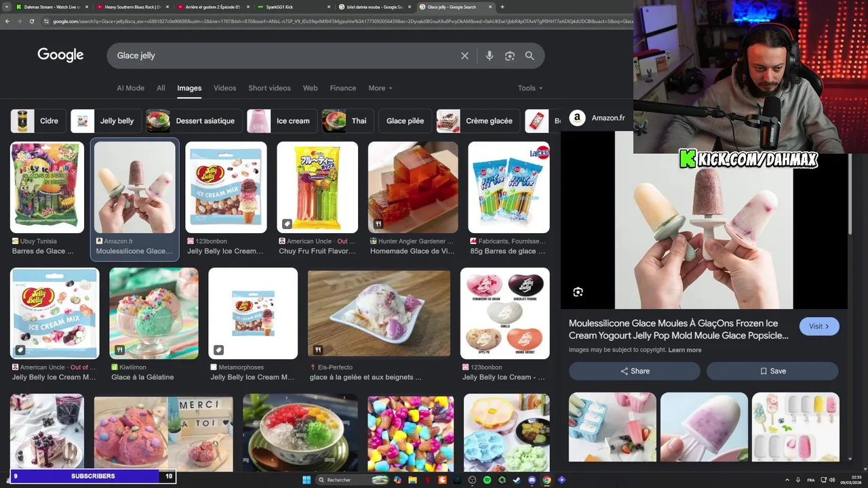The height and width of the screenshot is (488, 868).
Task: Open the Tools dropdown
Action: pos(530,88)
